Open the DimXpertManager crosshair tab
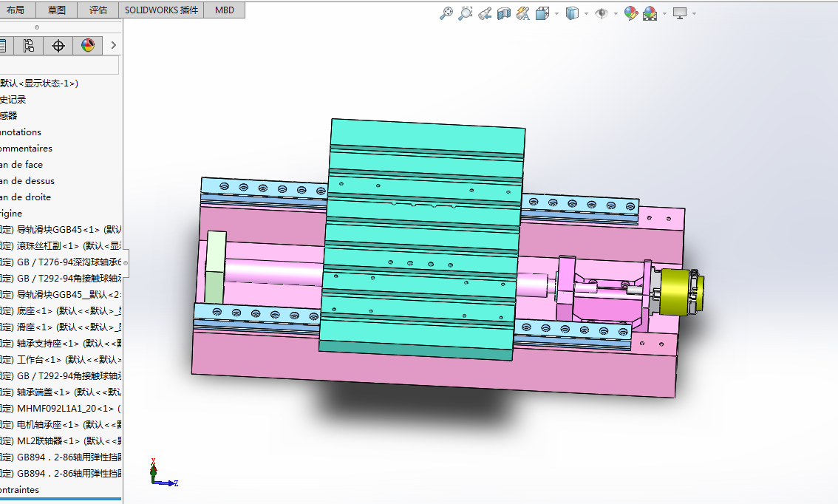The image size is (838, 504). pos(58,45)
